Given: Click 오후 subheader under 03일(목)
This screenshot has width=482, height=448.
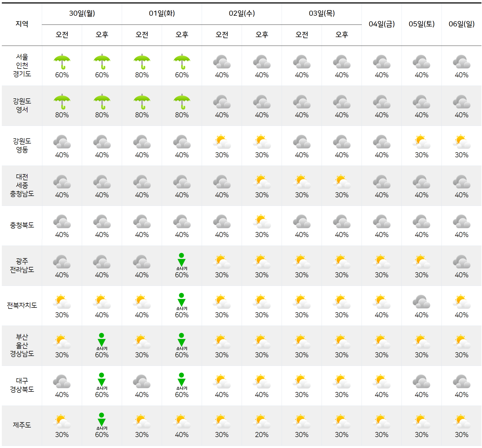Looking at the screenshot, I should tap(342, 35).
